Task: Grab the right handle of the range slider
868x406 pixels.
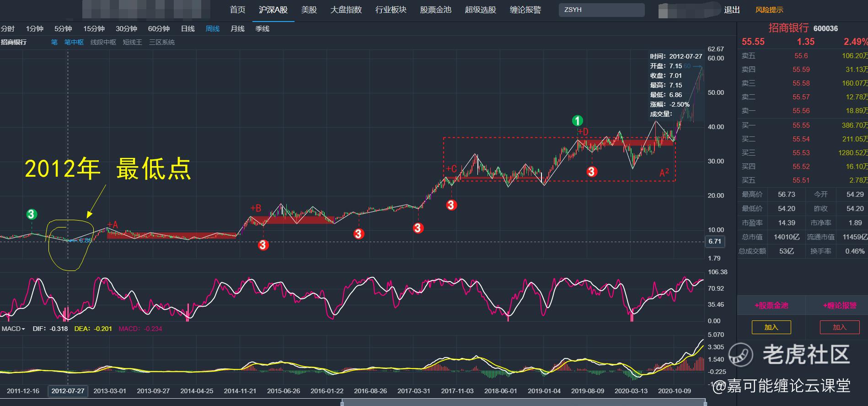Action: click(x=705, y=403)
